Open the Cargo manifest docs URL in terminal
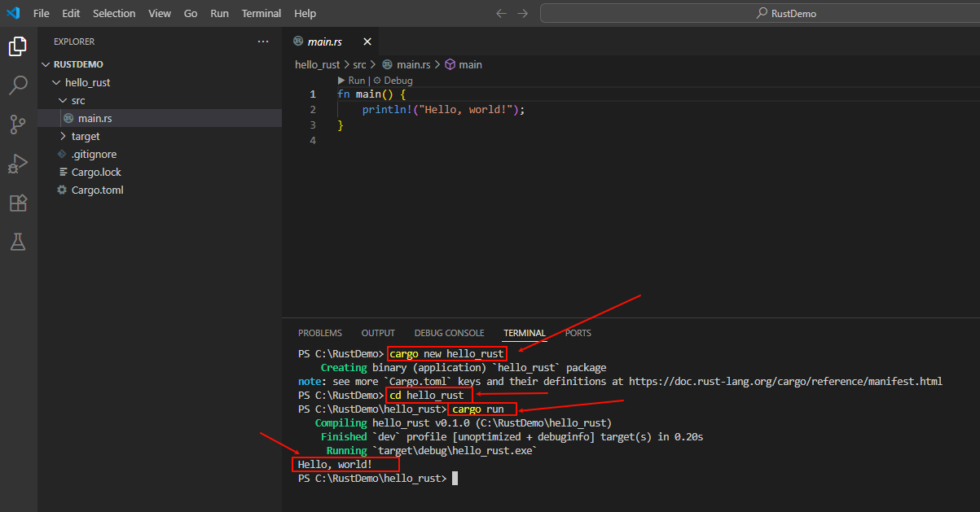The height and width of the screenshot is (512, 980). click(785, 381)
